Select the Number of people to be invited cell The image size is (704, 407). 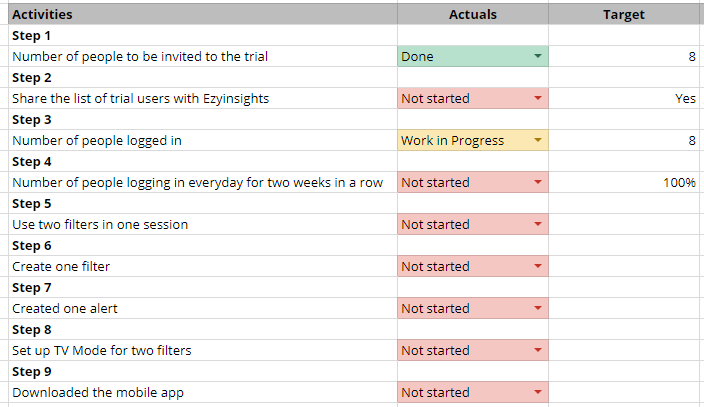(203, 57)
